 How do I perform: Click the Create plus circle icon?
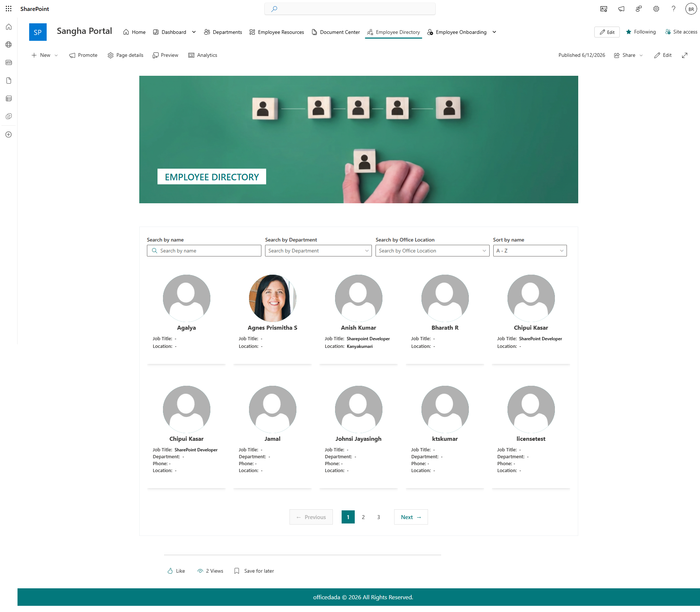9,134
